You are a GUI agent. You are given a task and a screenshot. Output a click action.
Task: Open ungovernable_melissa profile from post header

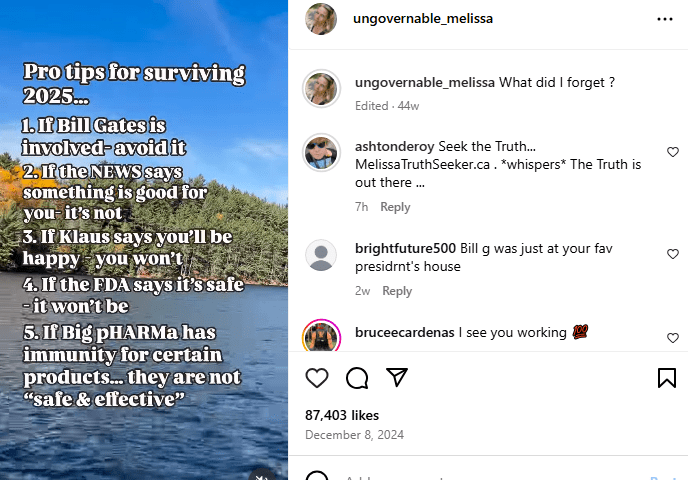[423, 19]
